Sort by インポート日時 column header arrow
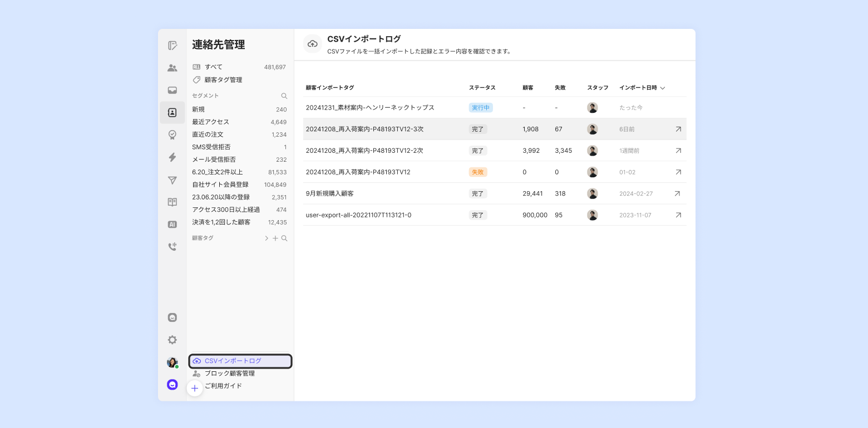Viewport: 868px width, 428px height. click(663, 88)
